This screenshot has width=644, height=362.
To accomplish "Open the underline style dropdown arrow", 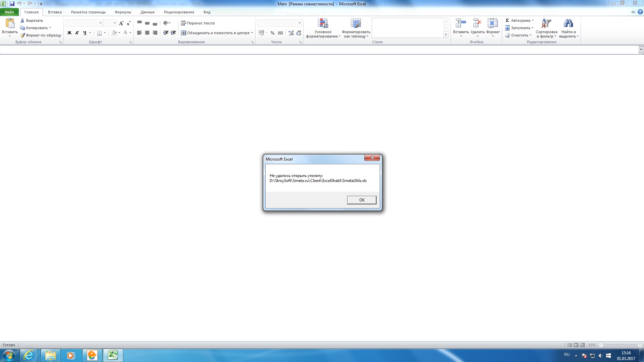I will pyautogui.click(x=90, y=33).
